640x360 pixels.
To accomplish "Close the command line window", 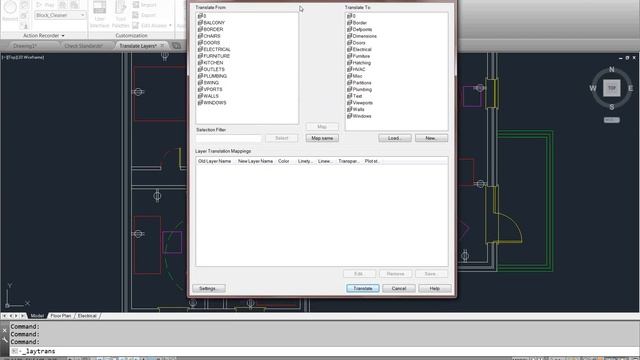I will pos(4,330).
